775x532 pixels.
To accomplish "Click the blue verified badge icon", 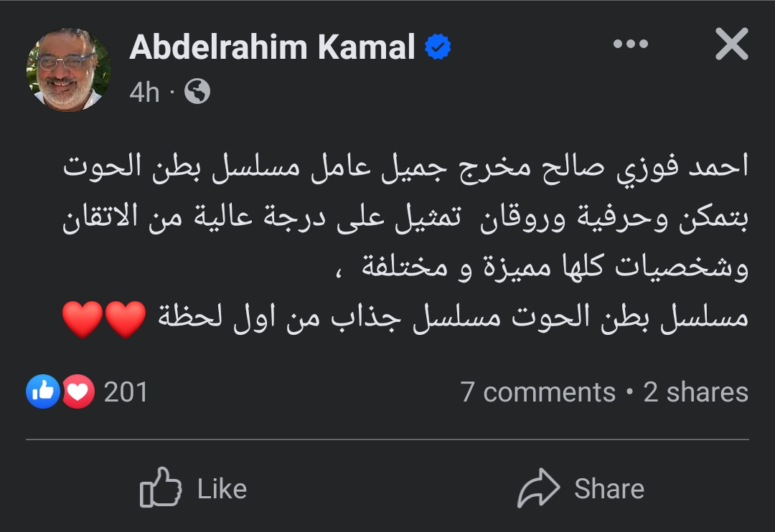I will (438, 47).
